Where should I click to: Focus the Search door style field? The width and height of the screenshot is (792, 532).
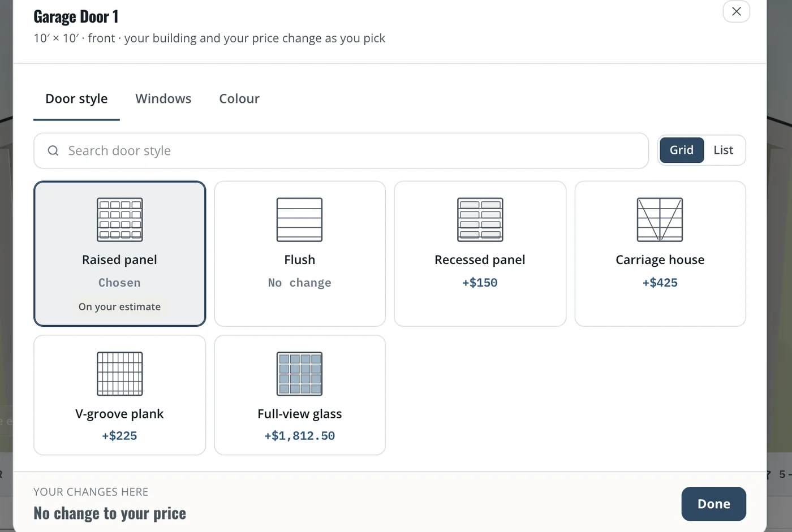pyautogui.click(x=341, y=151)
